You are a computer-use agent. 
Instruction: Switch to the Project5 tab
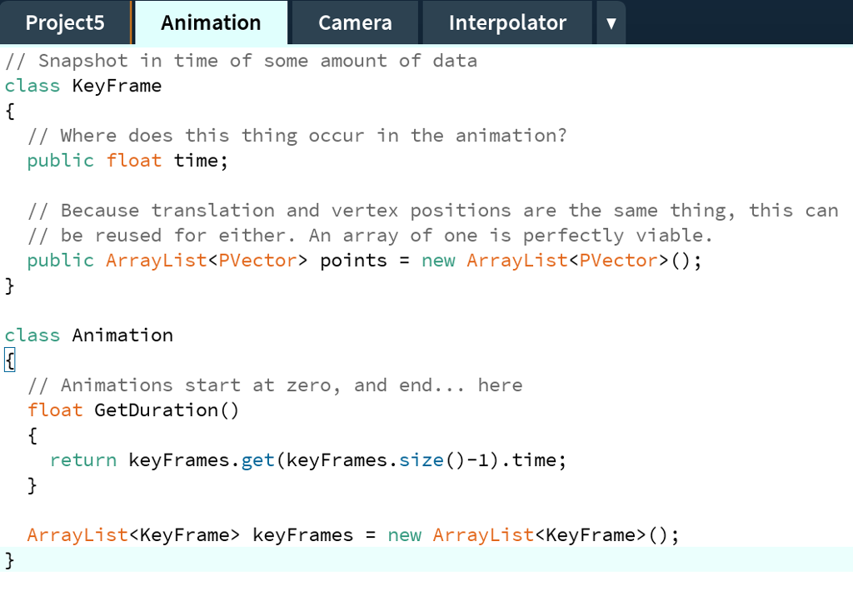pos(65,22)
